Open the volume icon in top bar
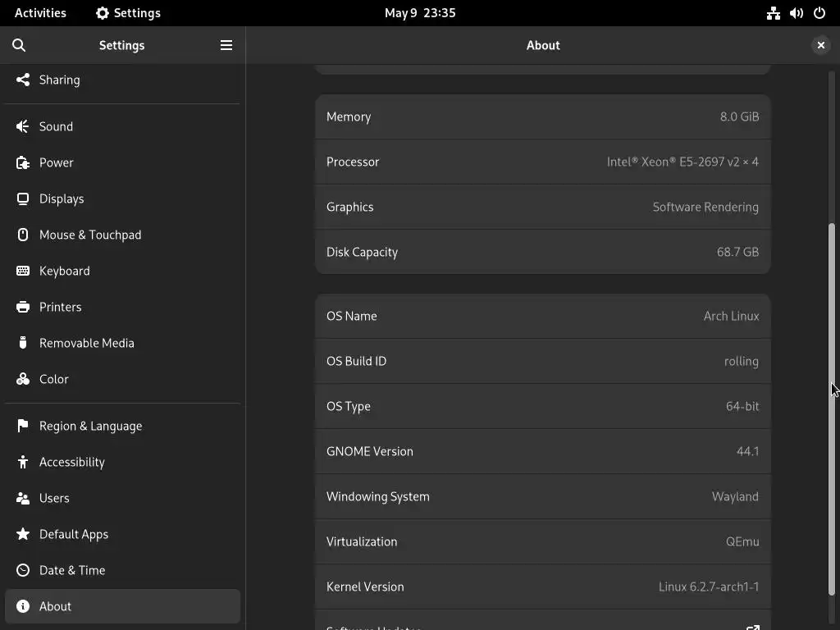The height and width of the screenshot is (630, 840). click(796, 13)
